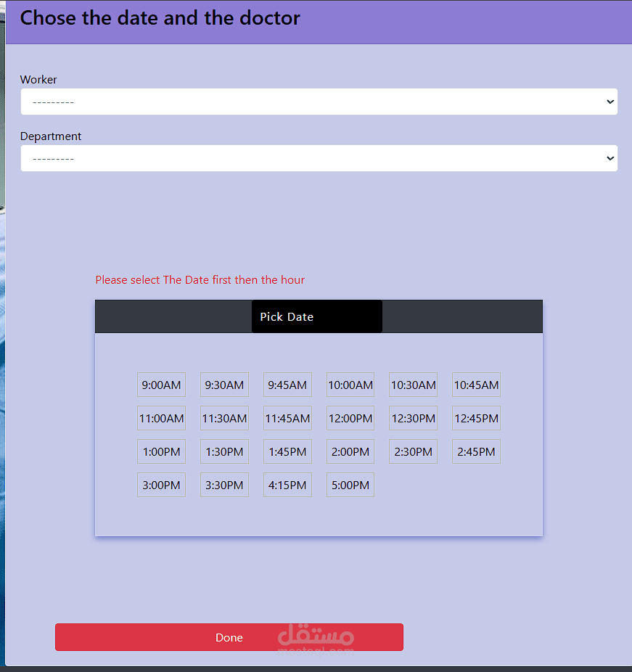Choose the 12:45PM time slot
The height and width of the screenshot is (672, 632).
477,418
